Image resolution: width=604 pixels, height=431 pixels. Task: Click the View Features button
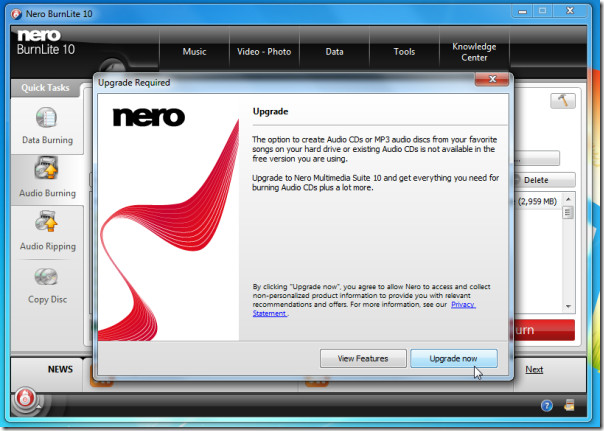click(363, 359)
